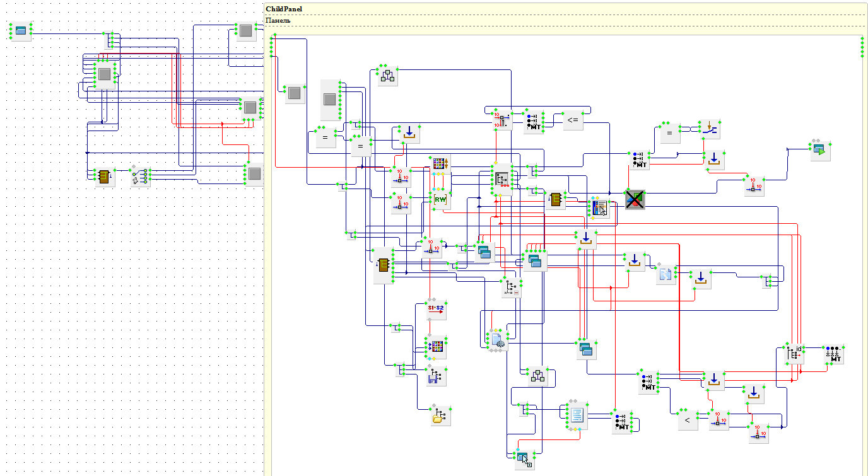This screenshot has height=476, width=868.
Task: Click the less-or-equal (<=) comparison block
Action: (x=573, y=120)
